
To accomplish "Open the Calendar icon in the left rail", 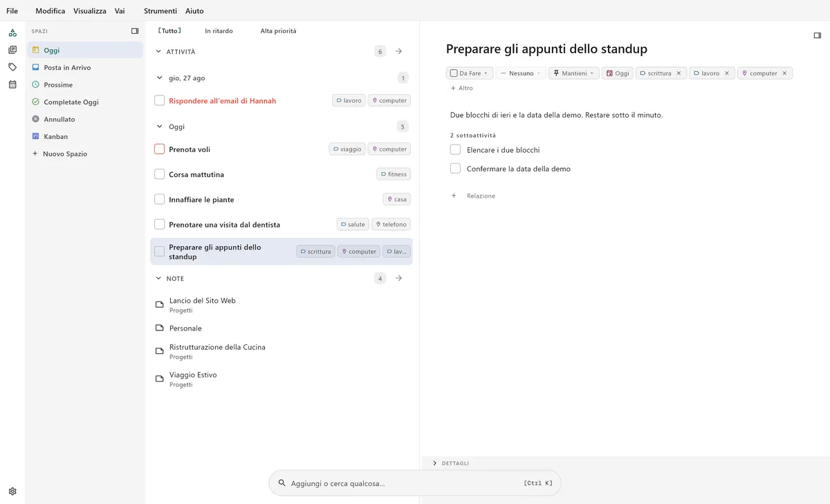I will click(x=12, y=84).
